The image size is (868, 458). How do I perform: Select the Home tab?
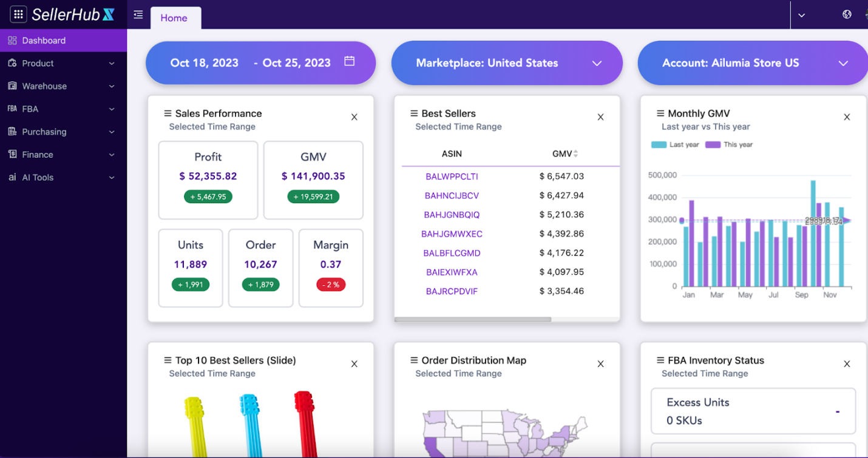coord(175,18)
